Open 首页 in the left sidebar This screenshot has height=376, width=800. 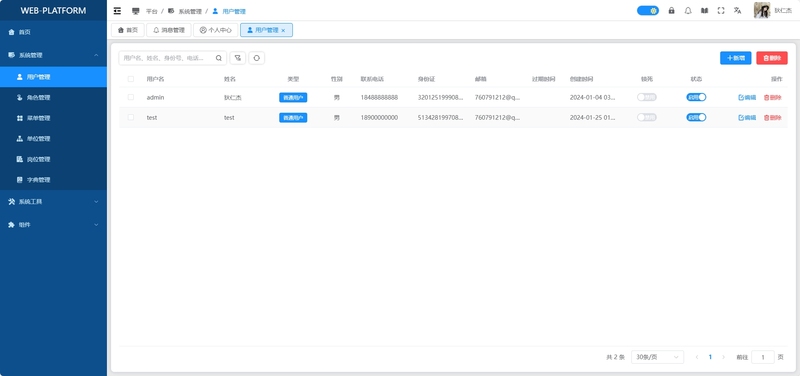(53, 32)
